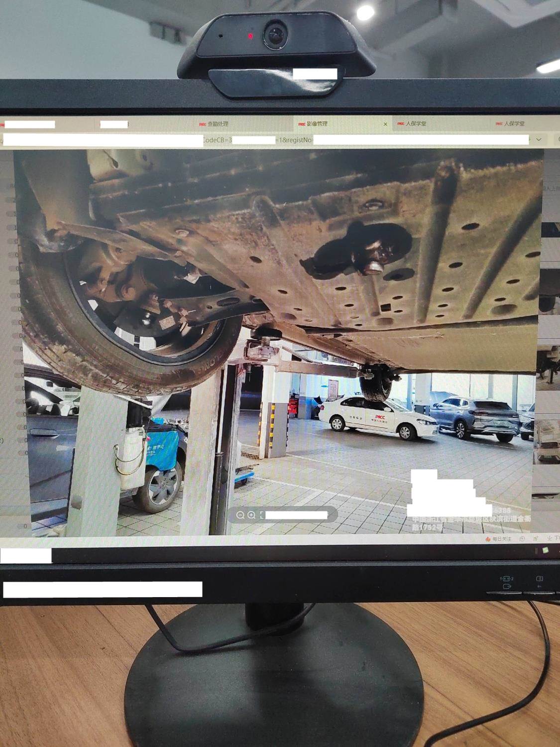Viewport: 560px width, 747px height.
Task: Click the download icon in the status bar
Action: point(550,538)
